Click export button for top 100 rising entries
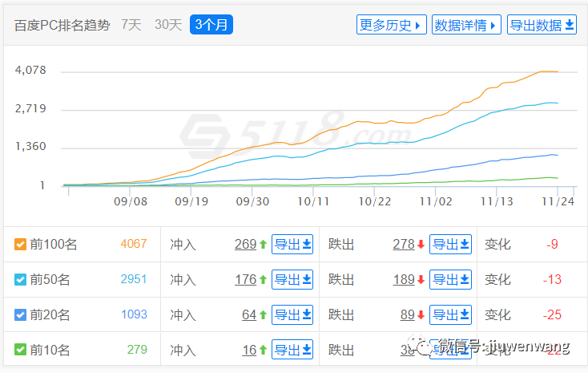 pyautogui.click(x=292, y=245)
